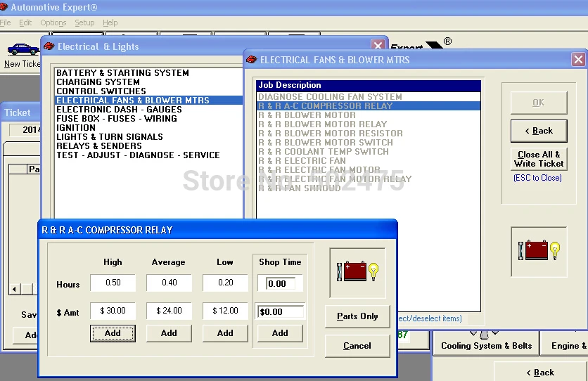Image resolution: width=588 pixels, height=381 pixels.
Task: Click the battery and bulb icon in the compressor relay dialog
Action: [x=357, y=272]
